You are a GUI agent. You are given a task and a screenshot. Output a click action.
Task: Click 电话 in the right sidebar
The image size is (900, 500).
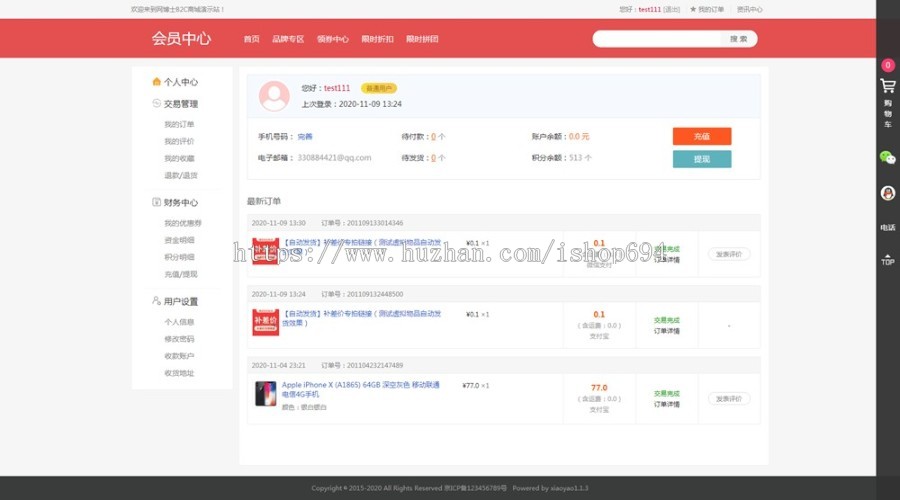pos(888,227)
